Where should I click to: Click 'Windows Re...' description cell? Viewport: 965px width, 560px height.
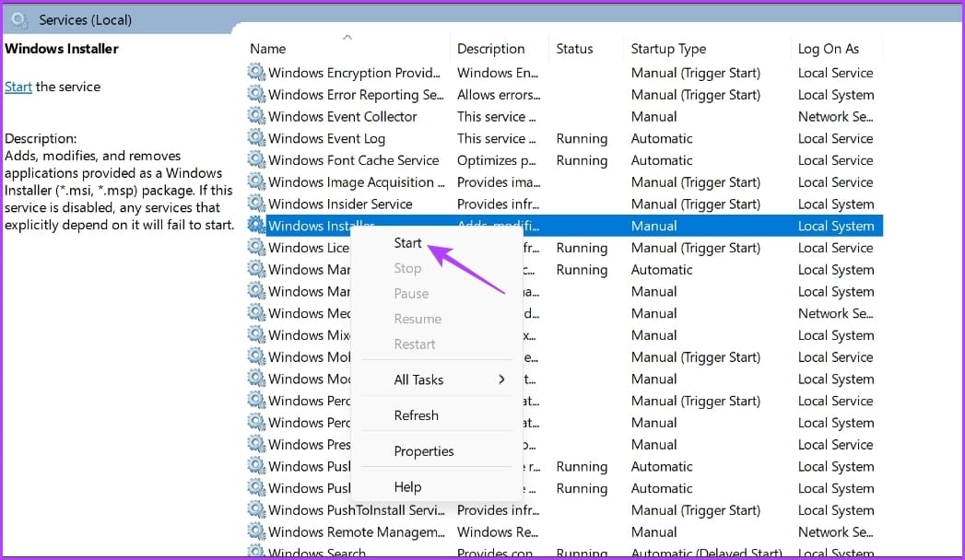[x=498, y=531]
